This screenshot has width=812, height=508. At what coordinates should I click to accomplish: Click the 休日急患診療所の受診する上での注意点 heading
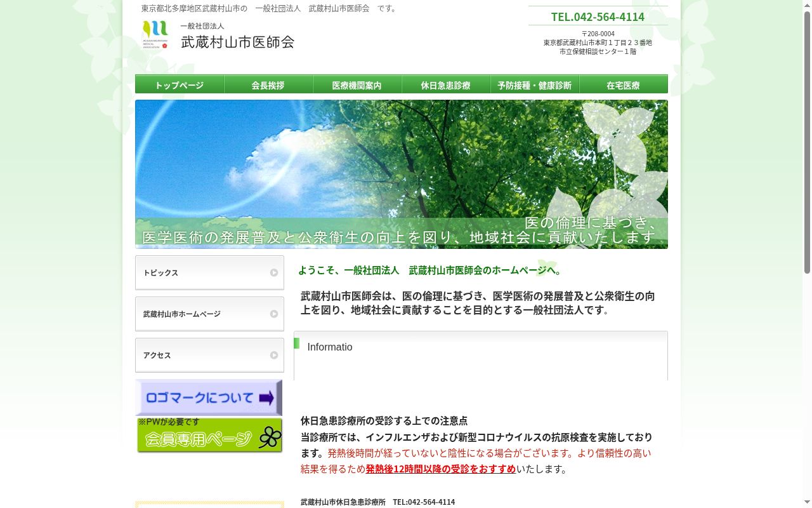[x=384, y=420]
